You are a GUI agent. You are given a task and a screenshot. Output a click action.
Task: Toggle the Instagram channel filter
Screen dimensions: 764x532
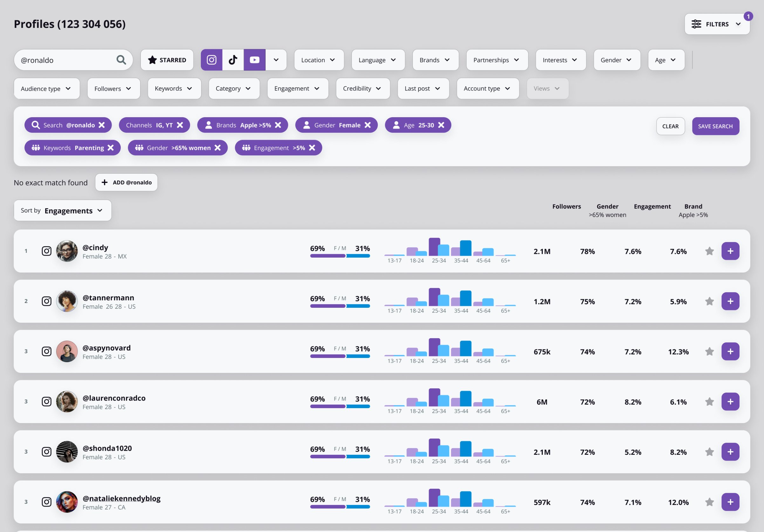coord(212,60)
